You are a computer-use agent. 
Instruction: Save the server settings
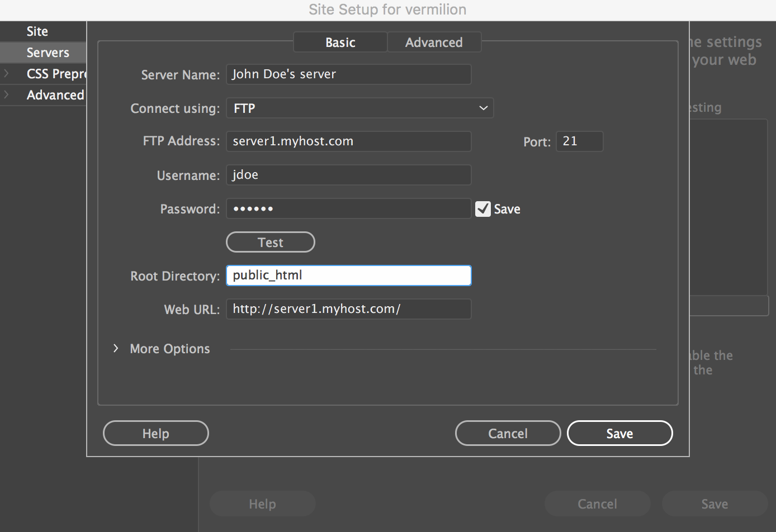point(619,433)
